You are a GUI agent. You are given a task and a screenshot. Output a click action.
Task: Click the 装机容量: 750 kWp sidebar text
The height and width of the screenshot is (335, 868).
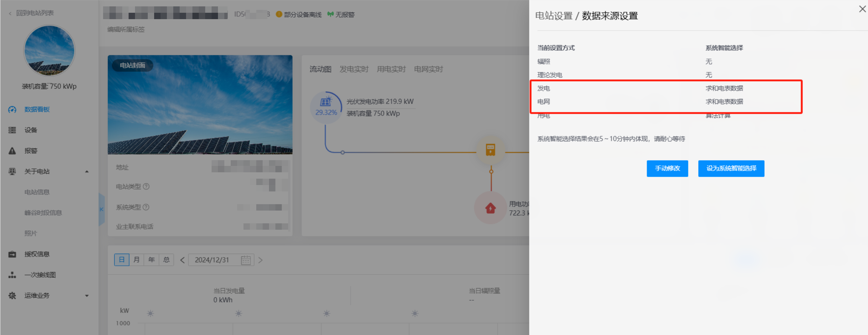tap(49, 86)
